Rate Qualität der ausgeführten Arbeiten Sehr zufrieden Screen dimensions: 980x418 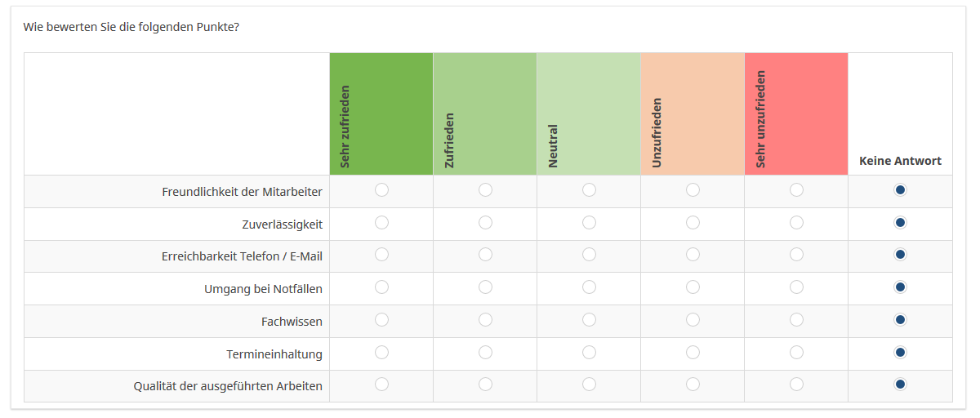pyautogui.click(x=381, y=384)
